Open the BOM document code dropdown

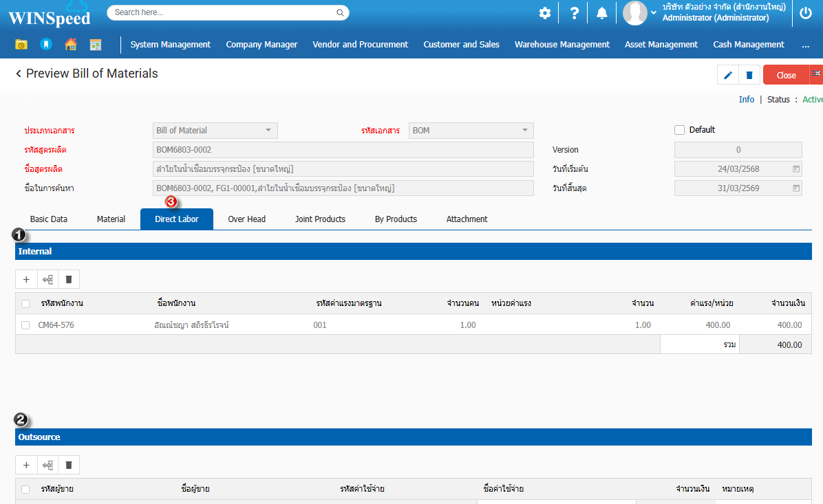click(x=524, y=131)
